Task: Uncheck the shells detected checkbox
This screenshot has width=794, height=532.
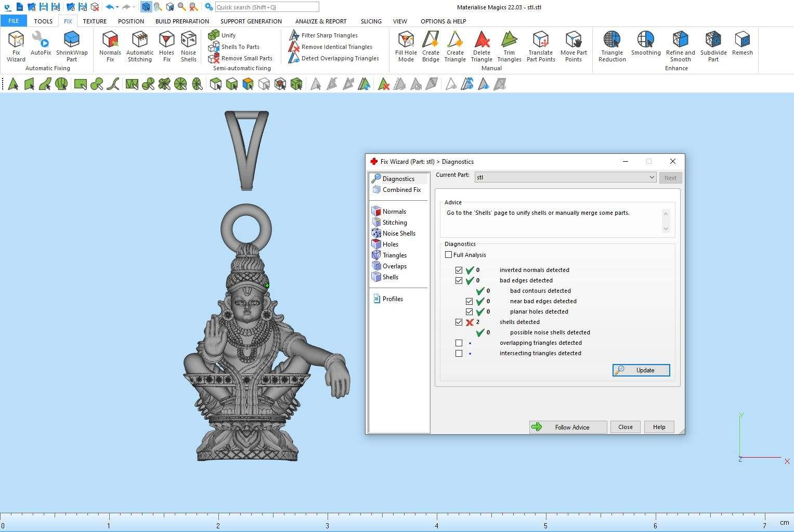Action: coord(459,322)
